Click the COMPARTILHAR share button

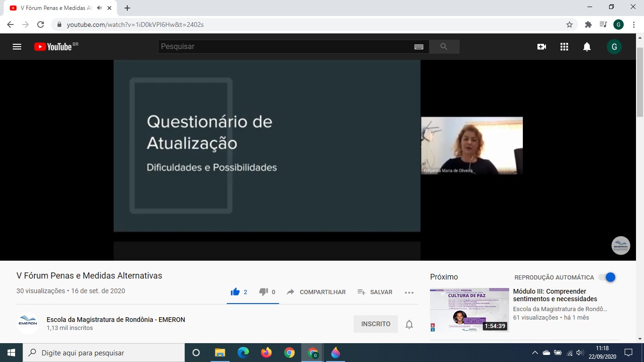click(316, 292)
